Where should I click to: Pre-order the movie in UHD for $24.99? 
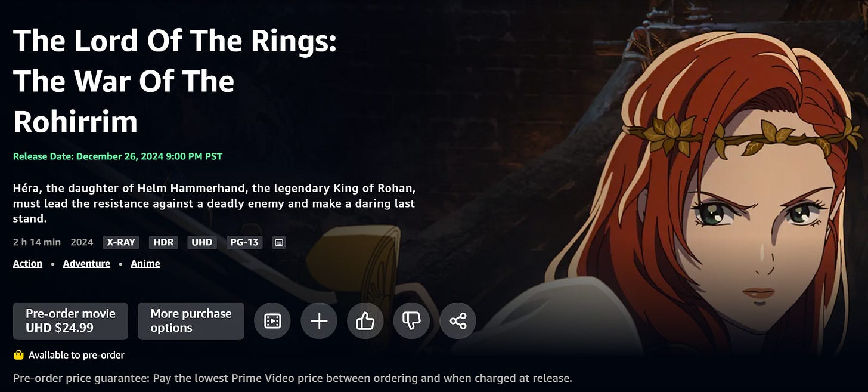70,321
